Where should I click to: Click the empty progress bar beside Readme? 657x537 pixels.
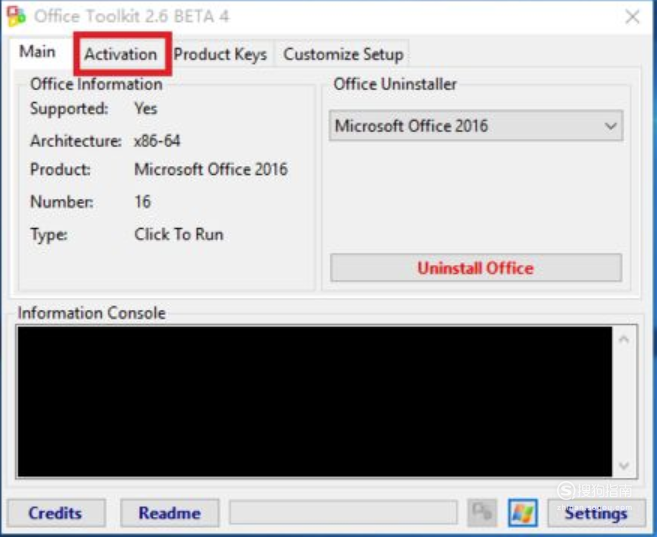[343, 512]
